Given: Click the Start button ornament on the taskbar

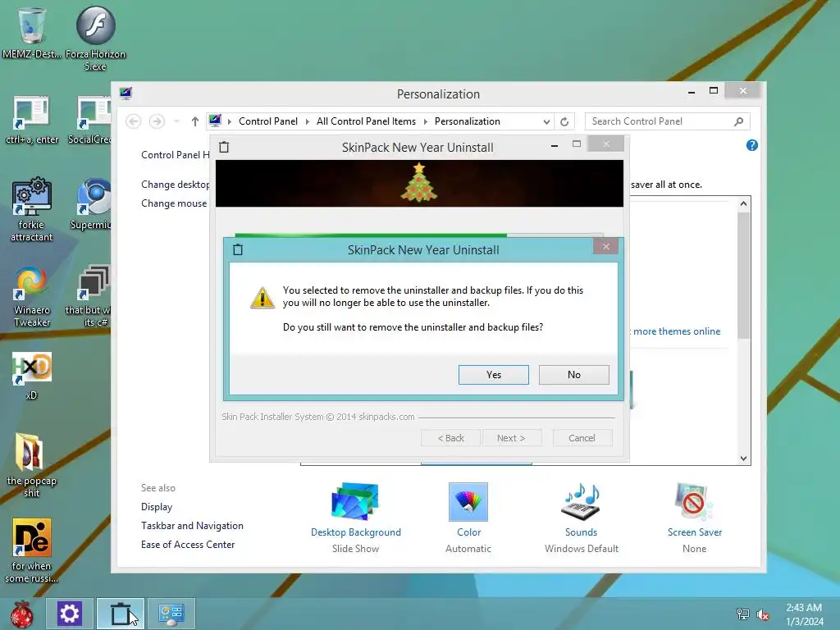Looking at the screenshot, I should click(x=21, y=614).
